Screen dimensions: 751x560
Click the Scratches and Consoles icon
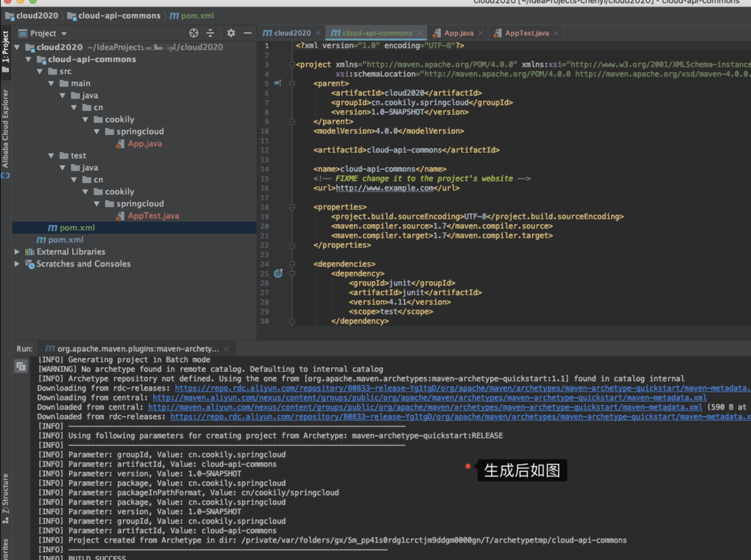point(30,264)
